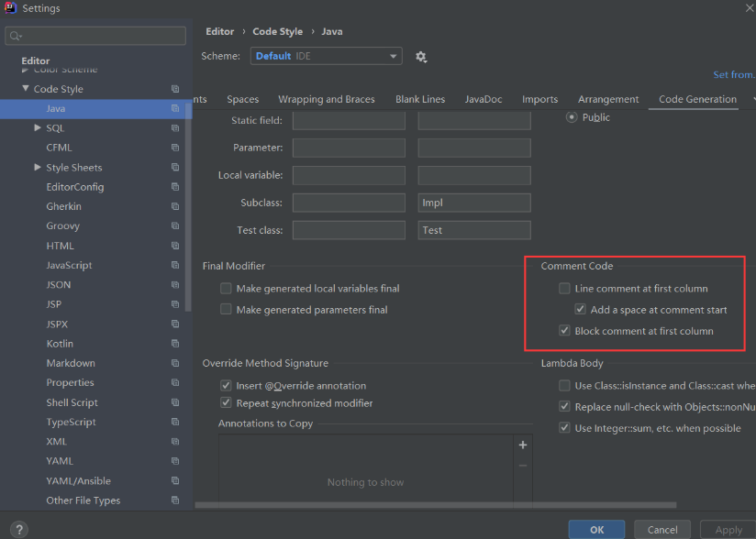Viewport: 756px width, 539px height.
Task: Click the copy icon beside Kotlin
Action: click(x=175, y=344)
